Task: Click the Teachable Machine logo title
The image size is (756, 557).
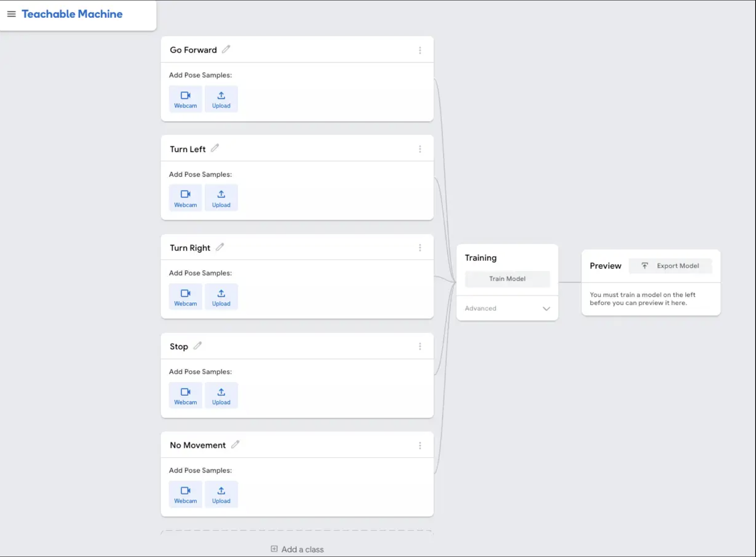Action: click(x=72, y=14)
